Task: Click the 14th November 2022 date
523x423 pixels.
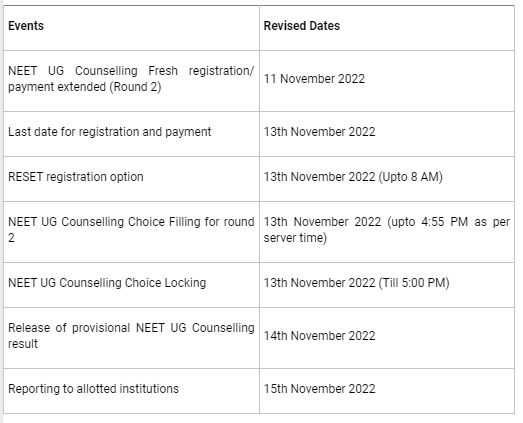Action: point(319,336)
